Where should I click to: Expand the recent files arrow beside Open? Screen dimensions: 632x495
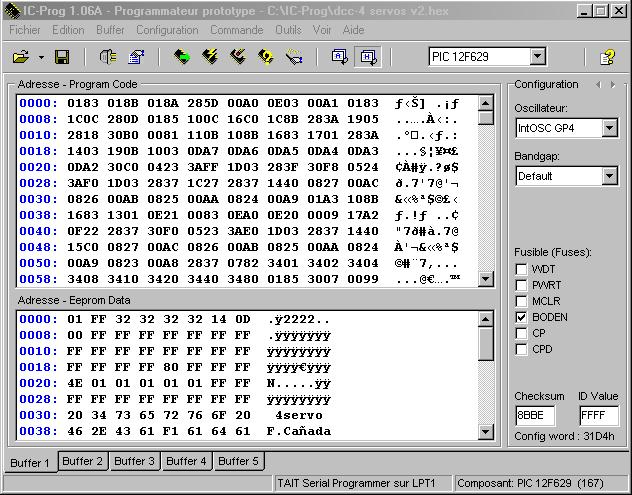click(x=41, y=58)
